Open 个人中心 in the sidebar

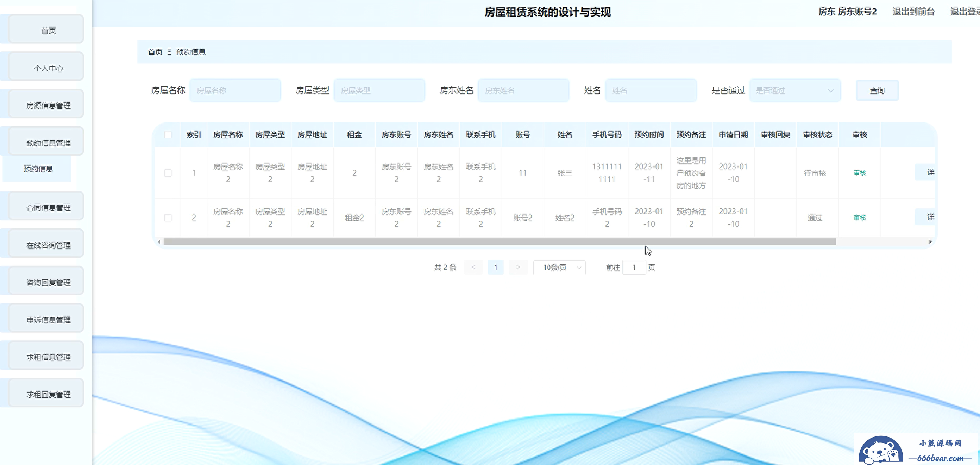click(46, 67)
